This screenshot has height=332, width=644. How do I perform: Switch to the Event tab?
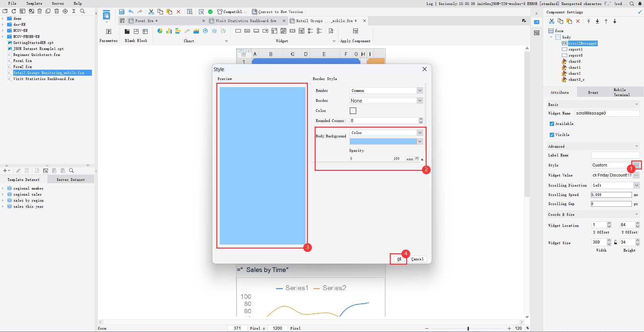593,92
